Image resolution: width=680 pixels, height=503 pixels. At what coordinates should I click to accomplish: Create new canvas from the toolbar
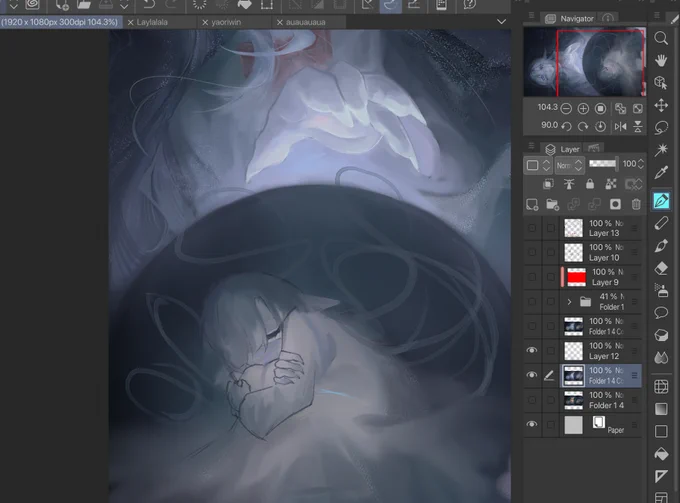pyautogui.click(x=62, y=4)
